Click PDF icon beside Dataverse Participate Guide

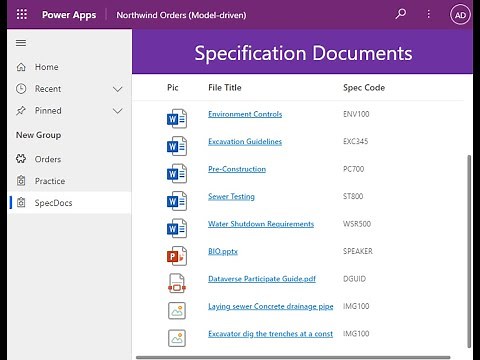(x=177, y=283)
